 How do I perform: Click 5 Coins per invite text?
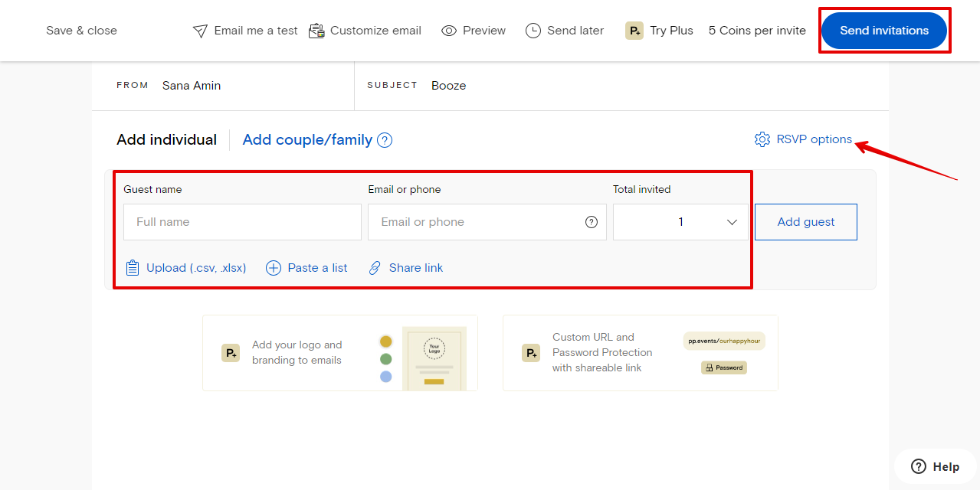(x=757, y=31)
